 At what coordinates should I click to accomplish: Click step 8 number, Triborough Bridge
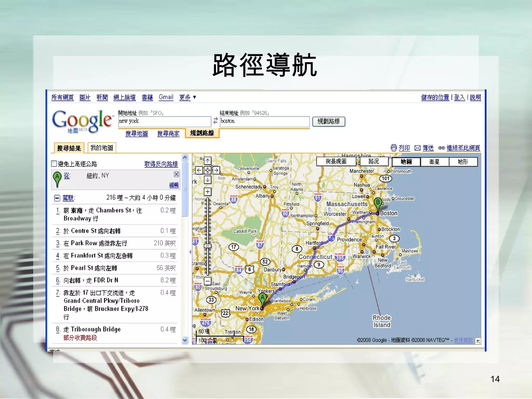[58, 329]
